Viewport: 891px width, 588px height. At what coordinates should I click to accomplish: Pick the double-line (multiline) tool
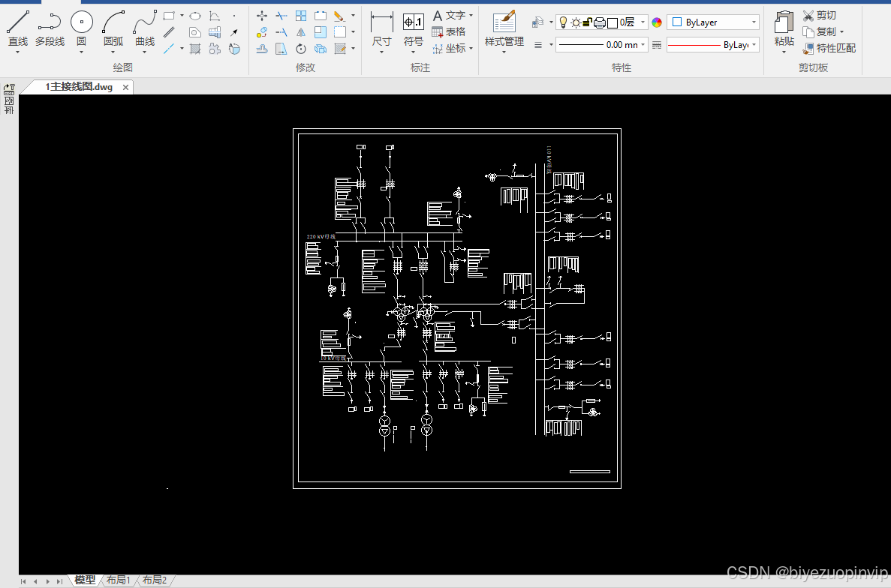tap(169, 32)
